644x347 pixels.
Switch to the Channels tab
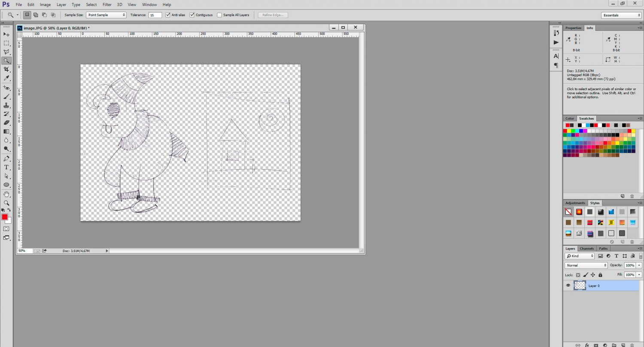pos(586,249)
